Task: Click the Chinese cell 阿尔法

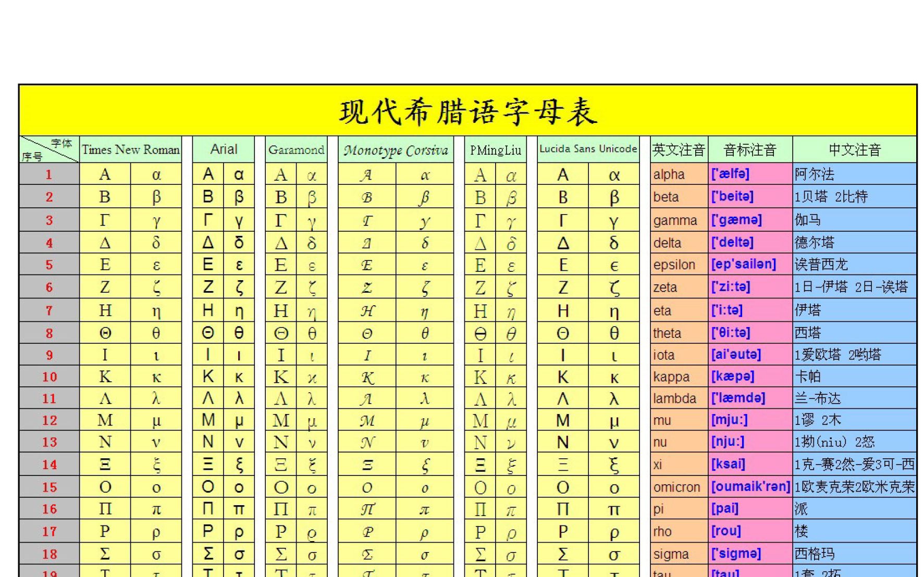Action: (x=855, y=174)
